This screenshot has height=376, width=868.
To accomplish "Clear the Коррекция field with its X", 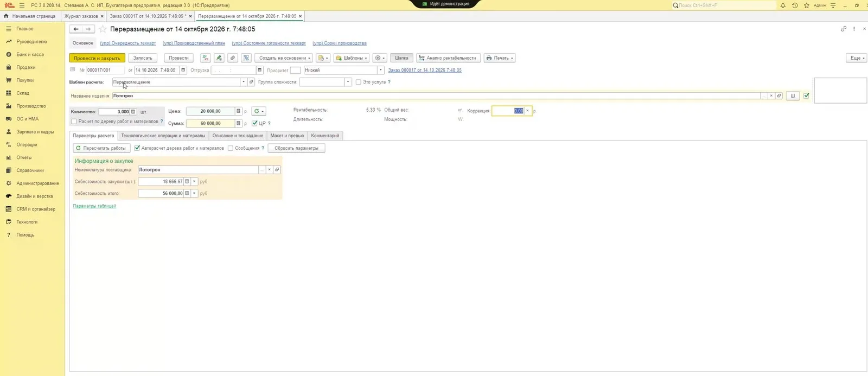I will pyautogui.click(x=527, y=111).
